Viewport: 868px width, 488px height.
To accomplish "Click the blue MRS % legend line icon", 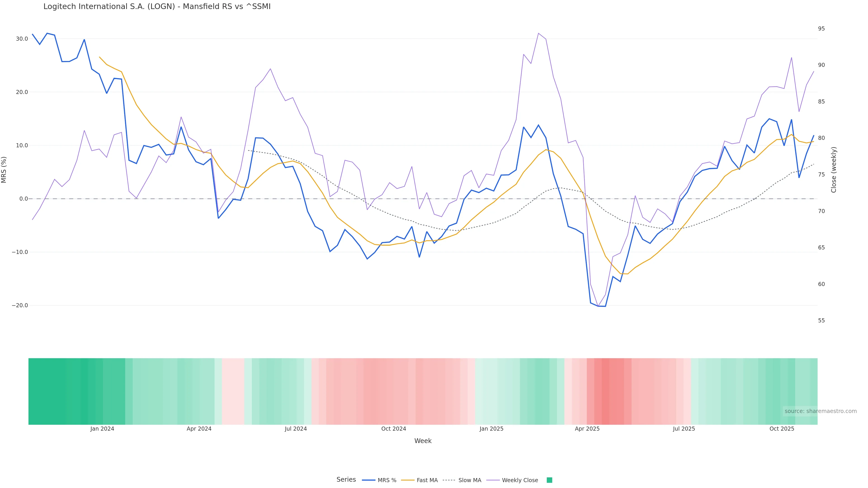I will point(369,480).
